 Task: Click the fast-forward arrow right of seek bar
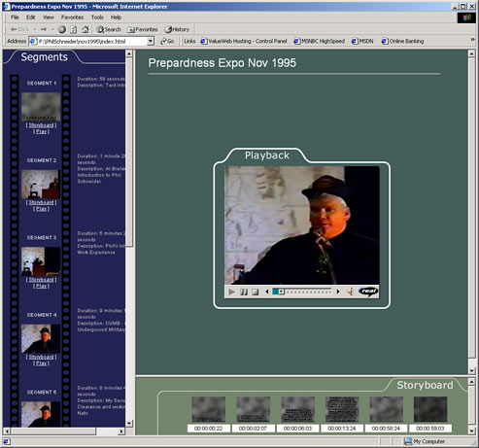tap(338, 292)
